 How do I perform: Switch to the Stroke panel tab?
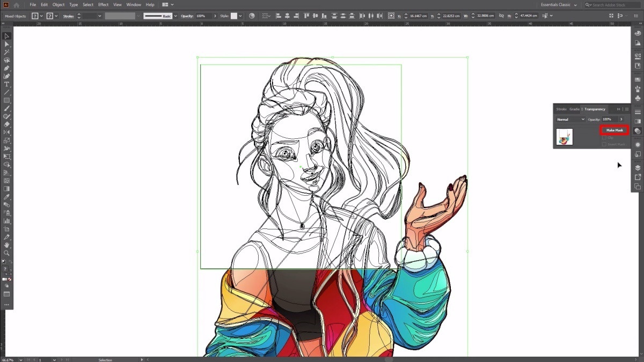coord(561,109)
